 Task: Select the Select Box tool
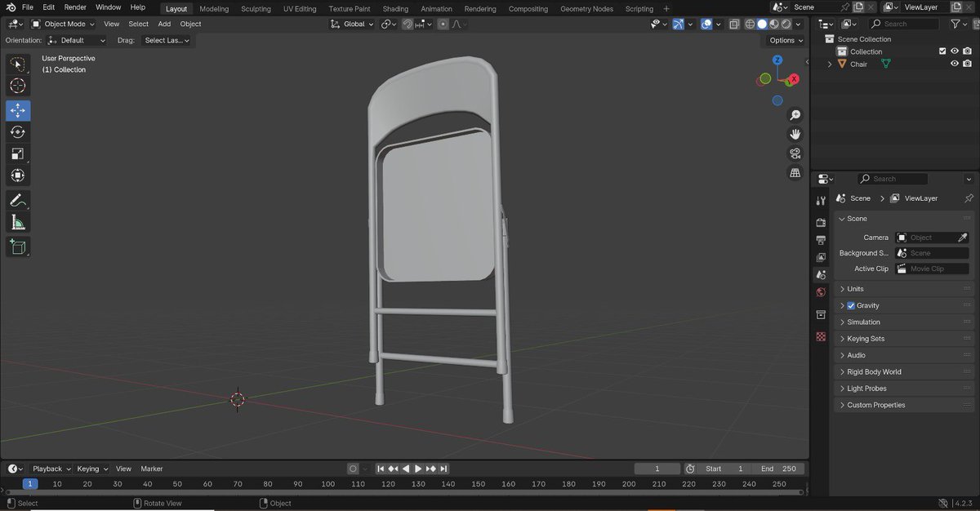pyautogui.click(x=18, y=64)
